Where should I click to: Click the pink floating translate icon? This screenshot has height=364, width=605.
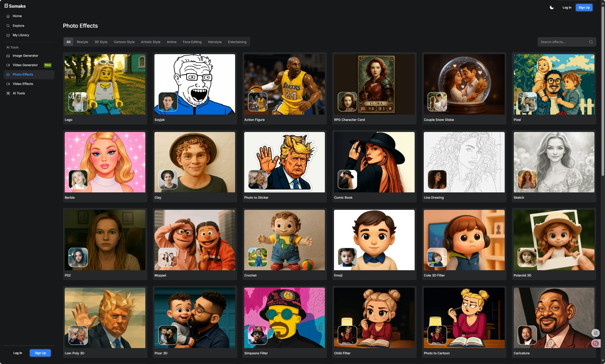(x=595, y=343)
